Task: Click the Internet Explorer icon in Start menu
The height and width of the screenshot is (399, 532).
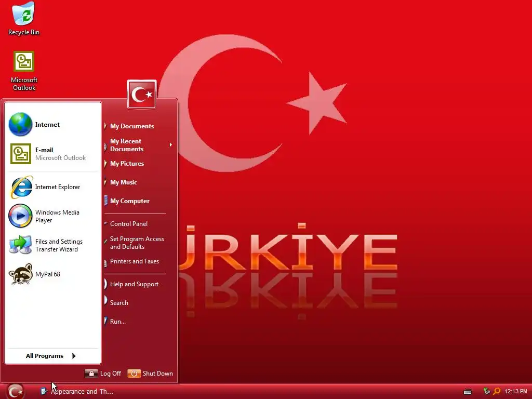Action: click(21, 187)
